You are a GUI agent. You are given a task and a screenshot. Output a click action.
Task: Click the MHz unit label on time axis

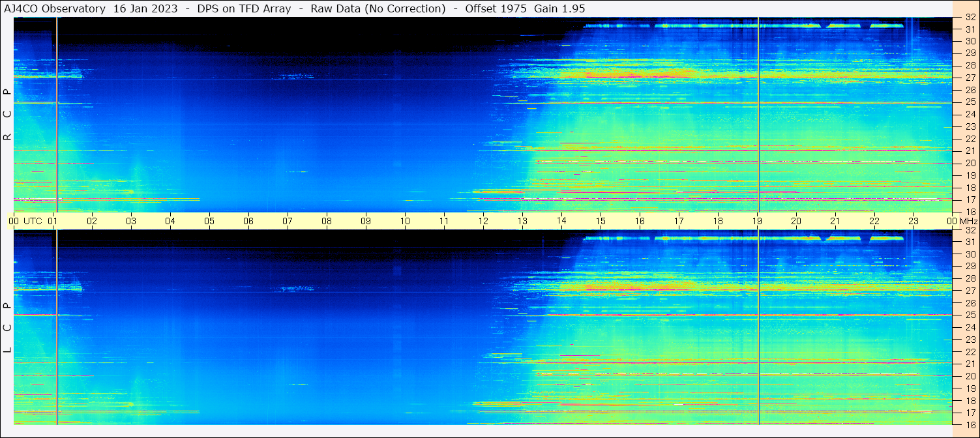969,221
